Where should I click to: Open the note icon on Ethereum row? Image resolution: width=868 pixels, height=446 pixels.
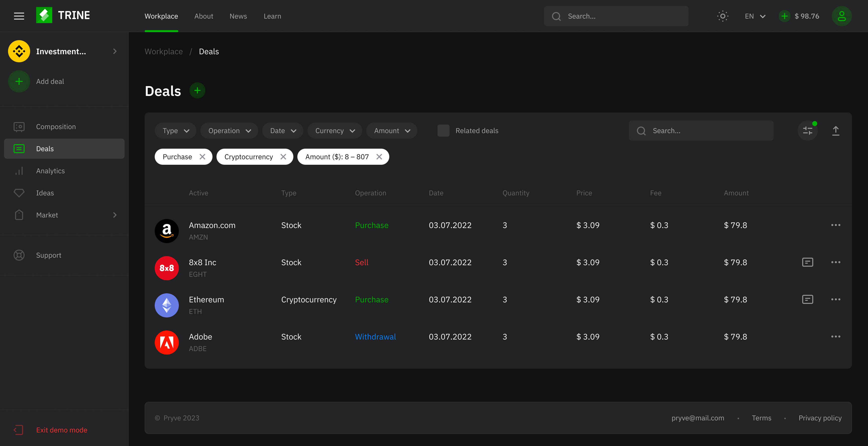coord(807,299)
